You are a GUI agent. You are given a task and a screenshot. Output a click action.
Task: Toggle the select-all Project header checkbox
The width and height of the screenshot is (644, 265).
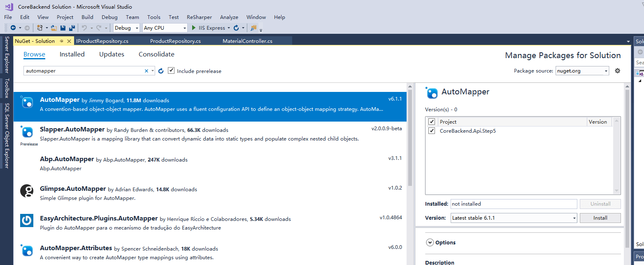[432, 122]
